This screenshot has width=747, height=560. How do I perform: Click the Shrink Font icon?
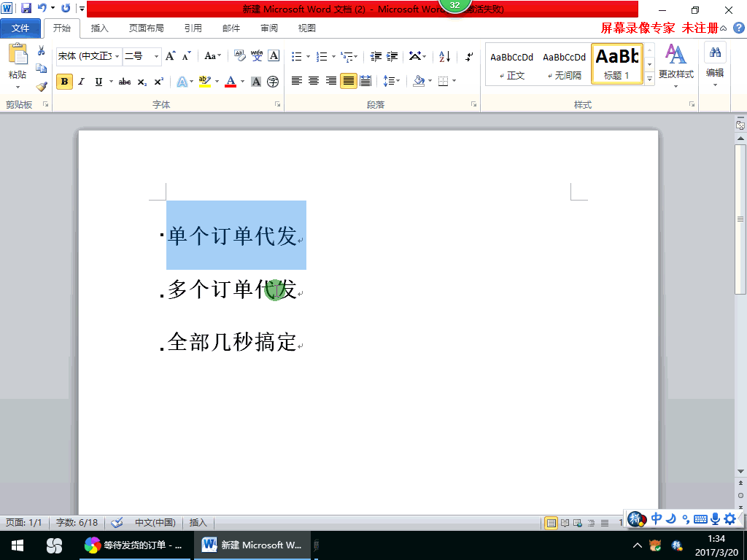click(186, 56)
